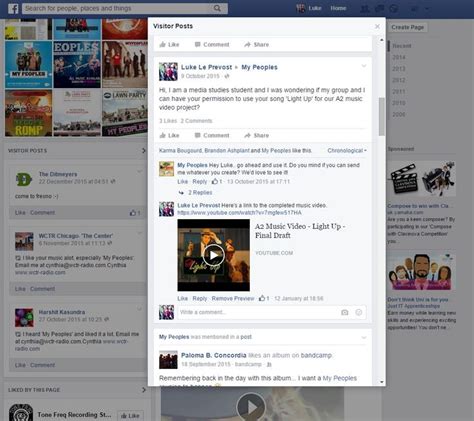Viewport: 474px width, 421px height.
Task: Open the account menu arrow in top bar
Action: [427, 9]
